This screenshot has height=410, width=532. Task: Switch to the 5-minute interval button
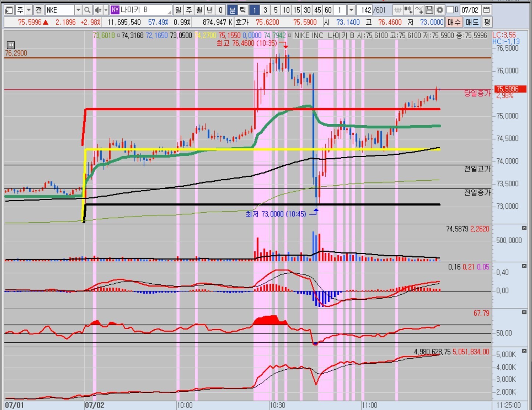276,10
